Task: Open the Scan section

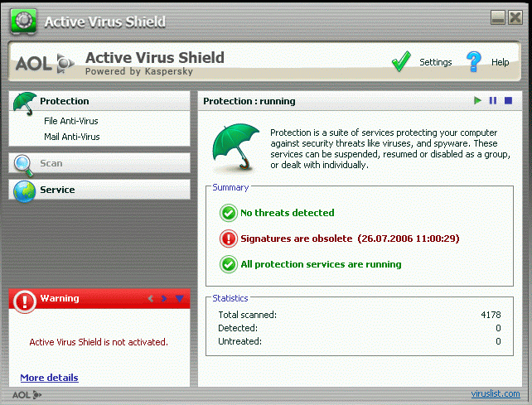Action: (99, 163)
